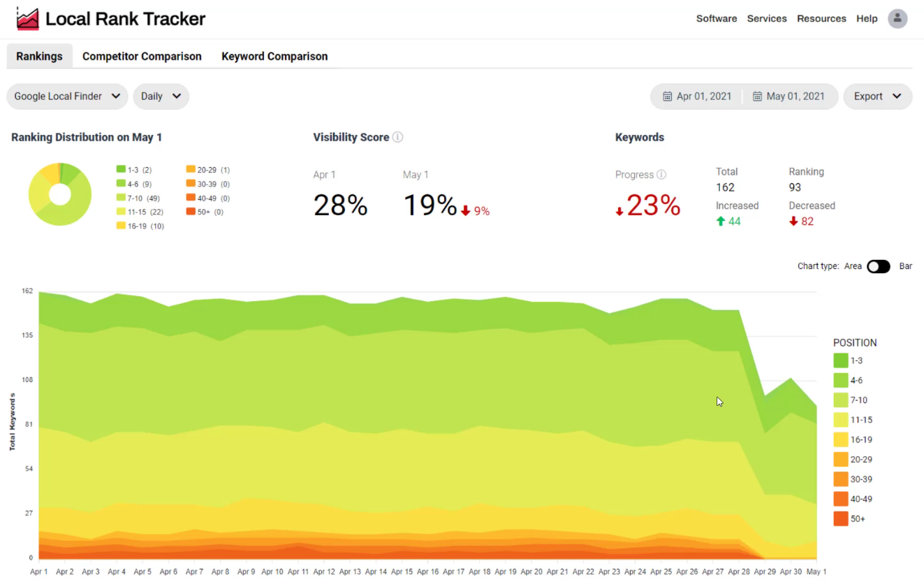The width and height of the screenshot is (924, 582).
Task: Open the user profile avatar menu
Action: (x=897, y=19)
